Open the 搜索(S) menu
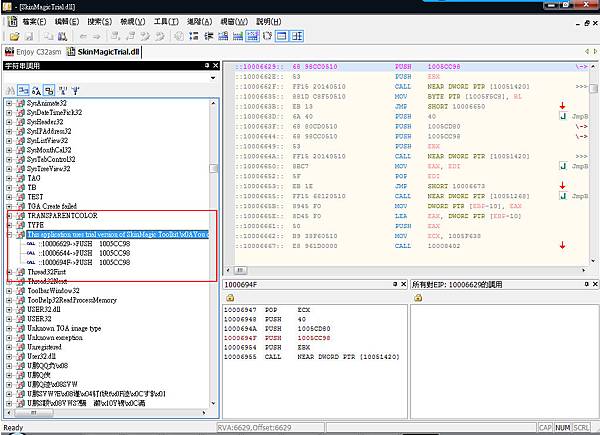The image size is (600, 435). point(99,20)
